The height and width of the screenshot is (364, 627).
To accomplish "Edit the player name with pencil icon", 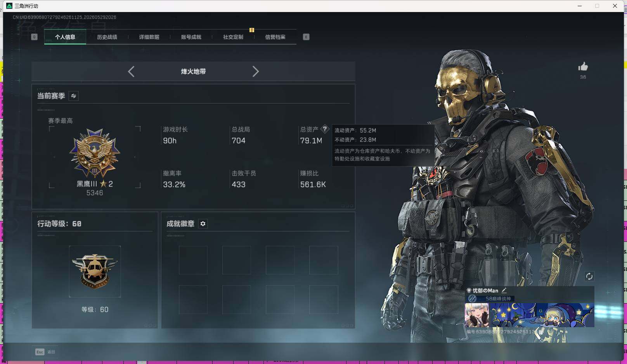I will click(x=504, y=290).
